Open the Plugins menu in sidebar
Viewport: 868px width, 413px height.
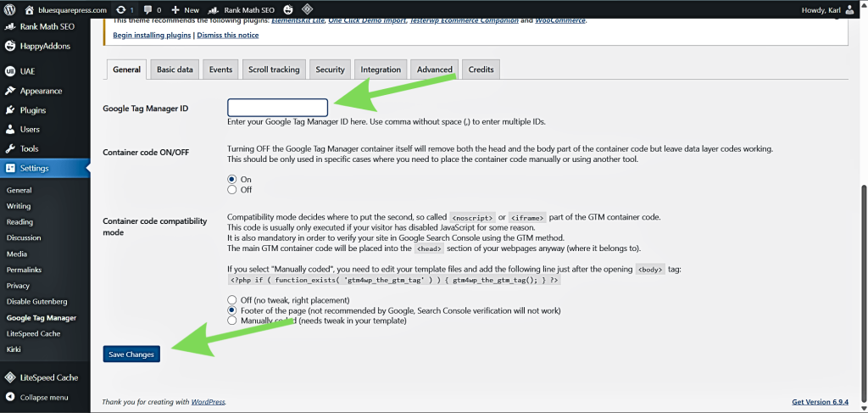tap(32, 110)
